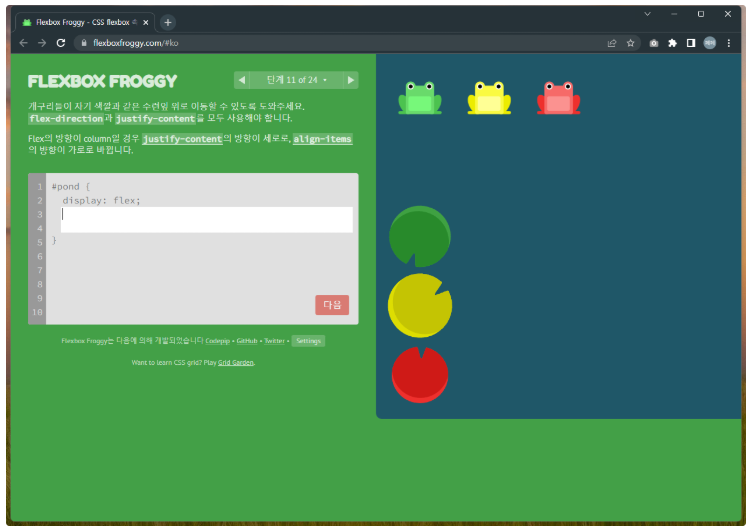Click the '#pond {' code line
Screen dimensions: 752x530
(70, 187)
